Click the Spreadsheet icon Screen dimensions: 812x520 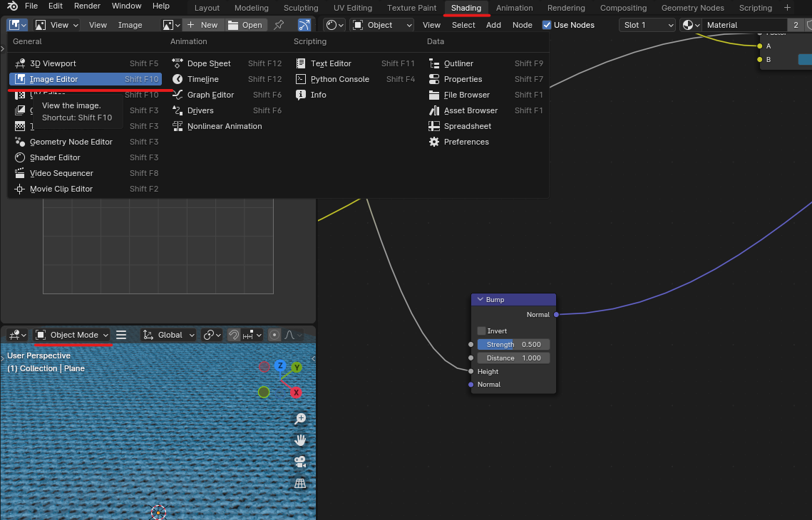(434, 126)
